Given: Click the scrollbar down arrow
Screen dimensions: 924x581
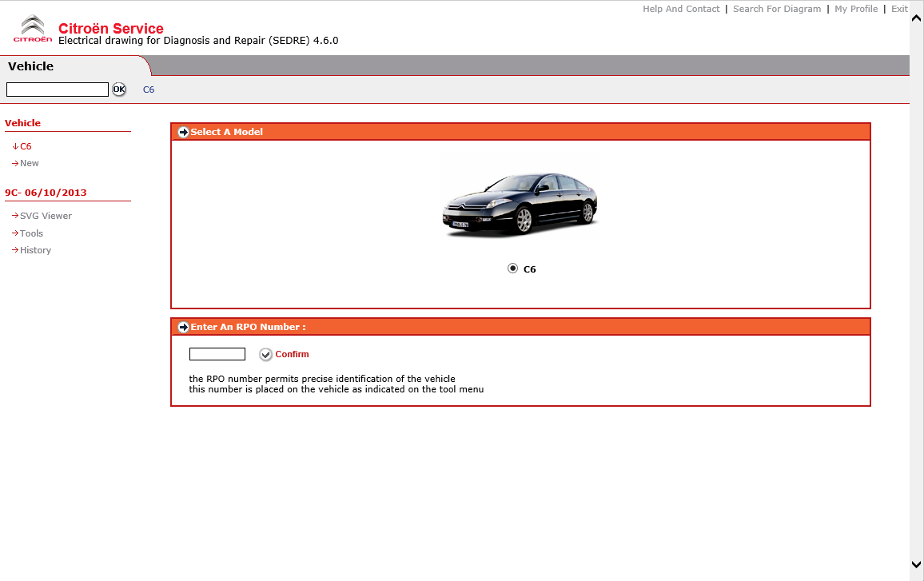Looking at the screenshot, I should click(x=916, y=564).
